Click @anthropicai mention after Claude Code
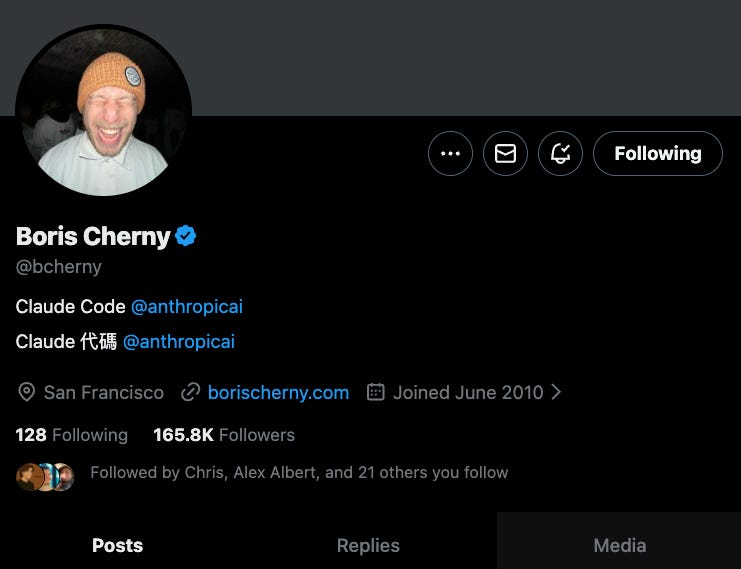Screen dimensions: 741x569 (187, 307)
